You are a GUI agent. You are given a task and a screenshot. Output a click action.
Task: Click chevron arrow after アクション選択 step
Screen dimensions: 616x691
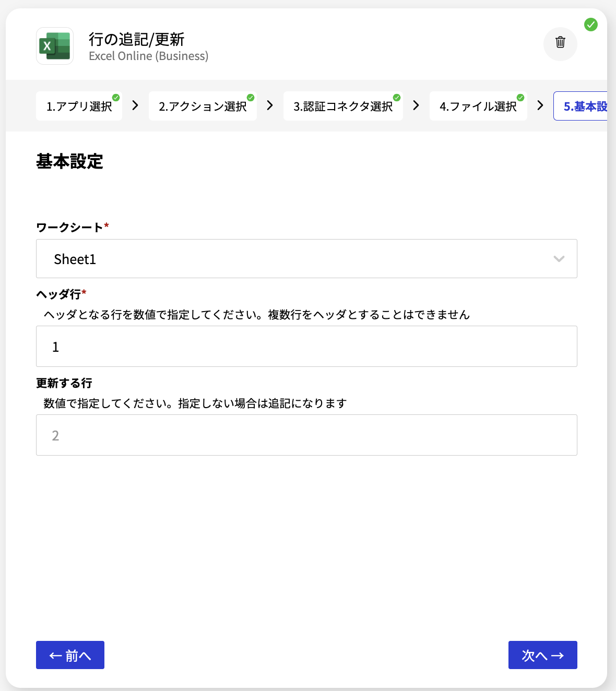tap(270, 105)
